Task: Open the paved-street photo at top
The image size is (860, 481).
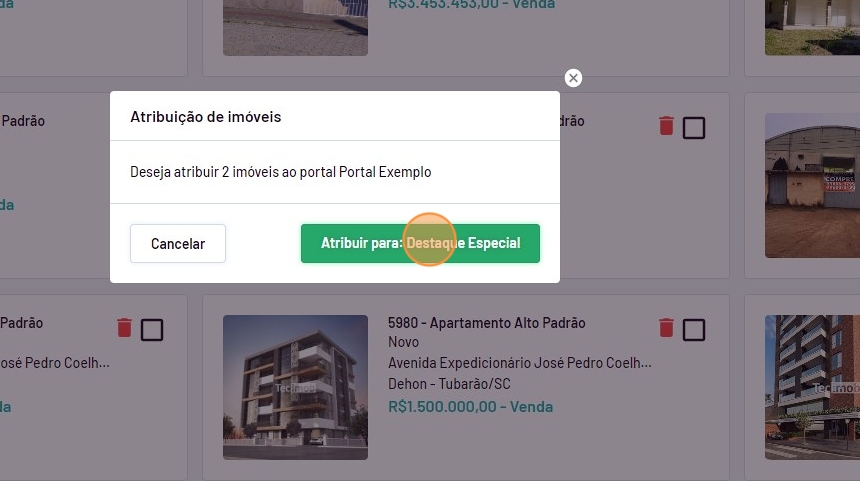Action: click(x=295, y=27)
